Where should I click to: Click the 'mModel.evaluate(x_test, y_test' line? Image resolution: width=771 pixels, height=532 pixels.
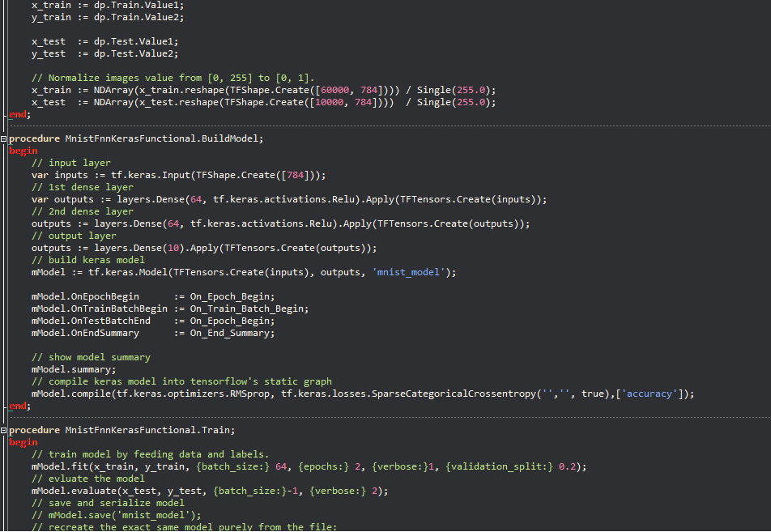click(210, 491)
